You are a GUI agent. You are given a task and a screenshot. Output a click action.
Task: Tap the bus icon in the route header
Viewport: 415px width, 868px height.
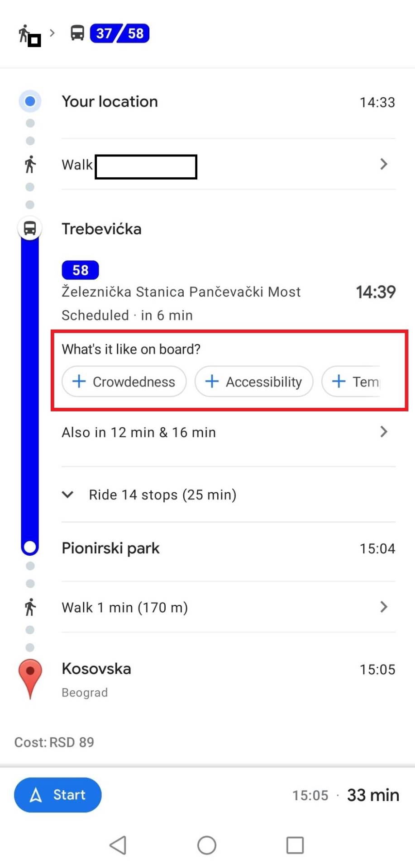[x=77, y=33]
